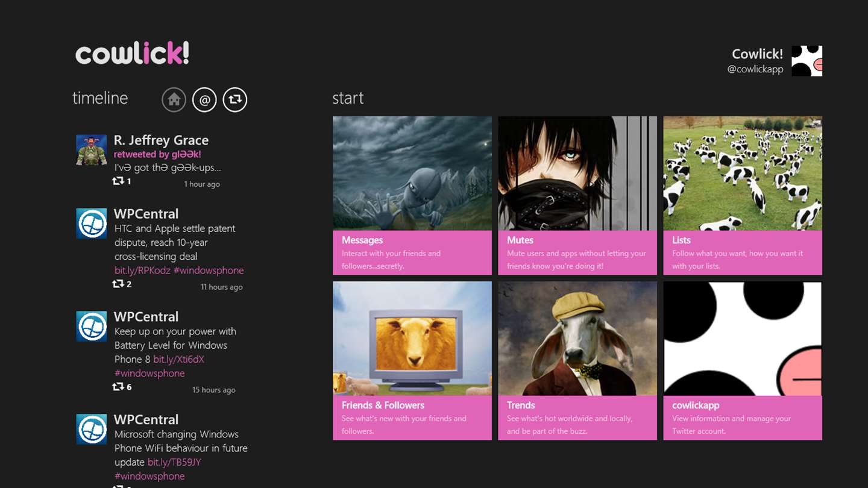Image resolution: width=868 pixels, height=488 pixels.
Task: Click the 'start' section heading
Action: click(x=348, y=98)
